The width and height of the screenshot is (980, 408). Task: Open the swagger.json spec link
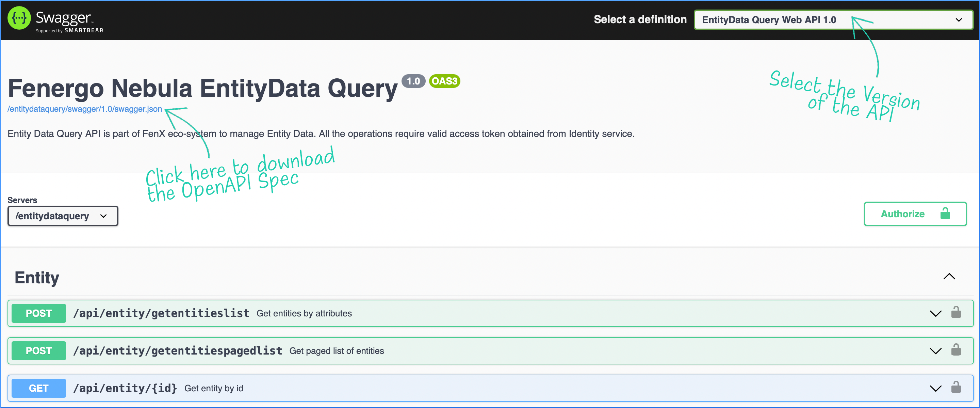coord(85,109)
